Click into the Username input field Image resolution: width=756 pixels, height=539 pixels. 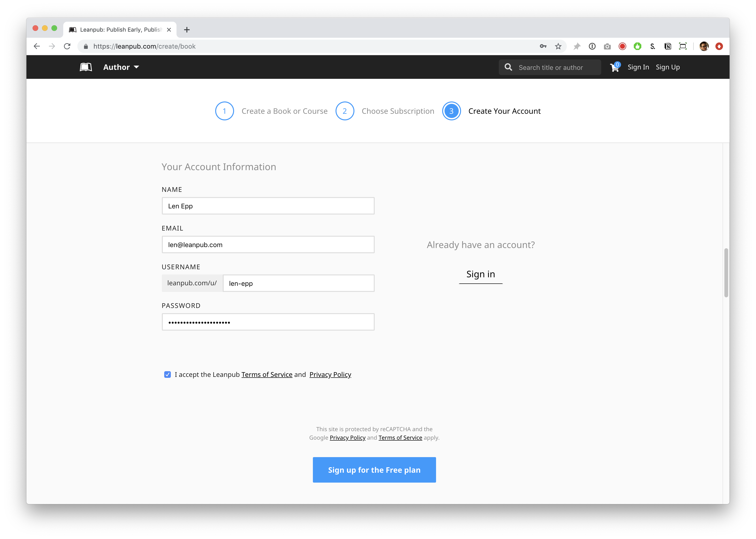pyautogui.click(x=298, y=283)
